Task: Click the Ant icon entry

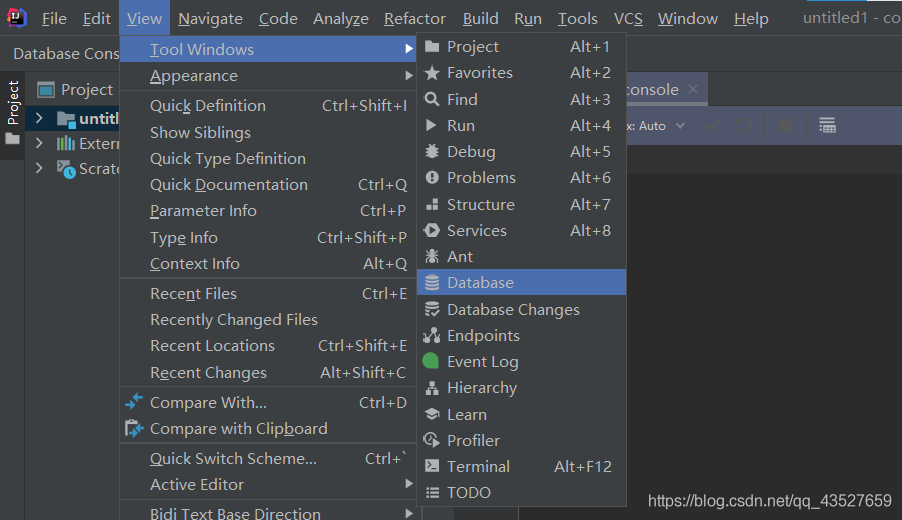Action: pos(432,257)
